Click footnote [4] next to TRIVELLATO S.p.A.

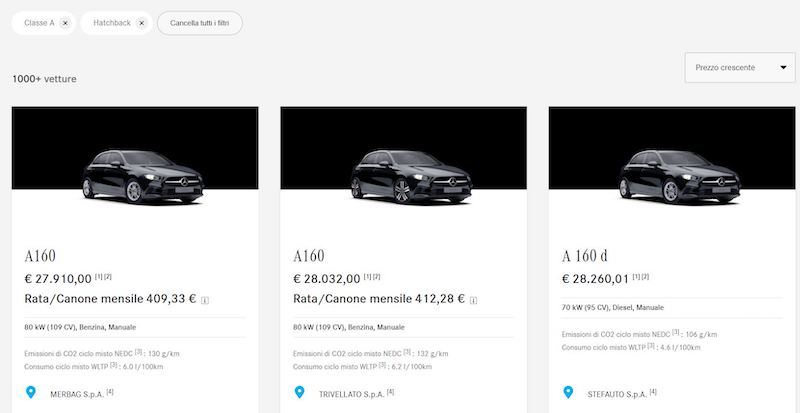390,392
